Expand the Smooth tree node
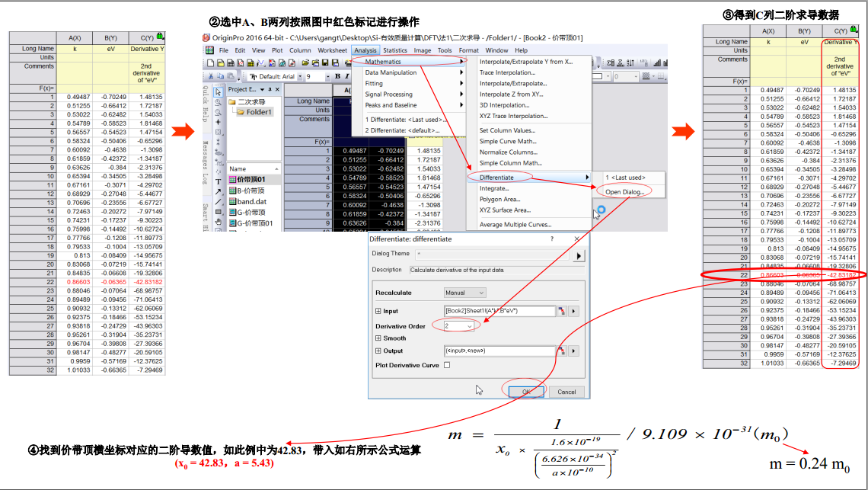 tap(378, 338)
